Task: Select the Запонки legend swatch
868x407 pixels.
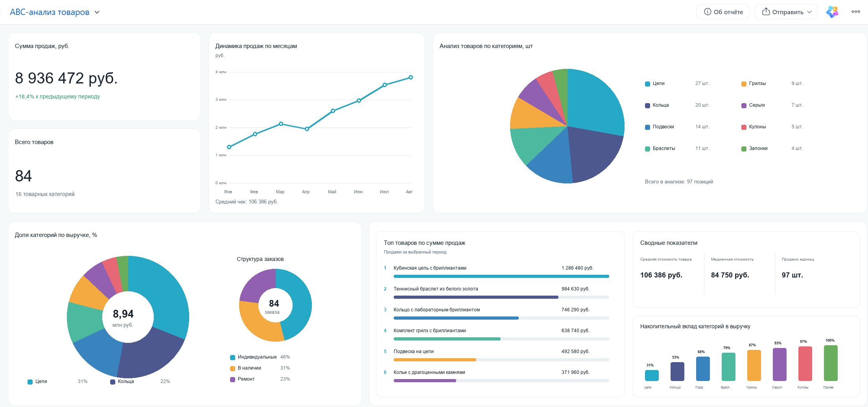Action: (x=744, y=149)
